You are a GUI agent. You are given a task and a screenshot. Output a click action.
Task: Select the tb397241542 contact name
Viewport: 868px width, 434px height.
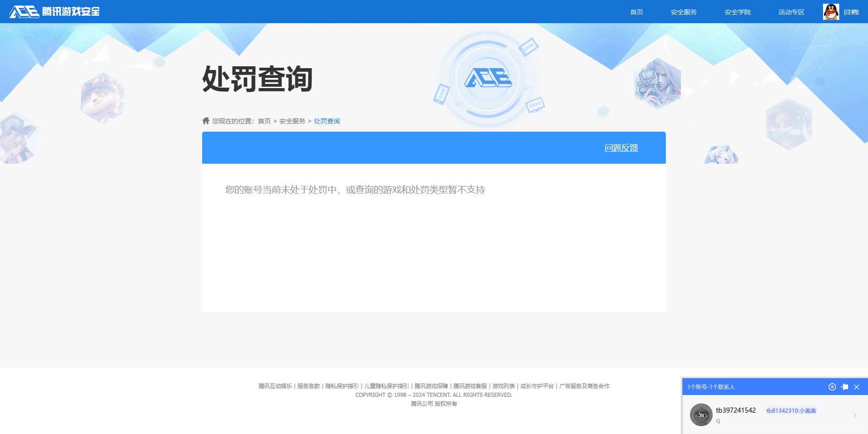(x=736, y=410)
